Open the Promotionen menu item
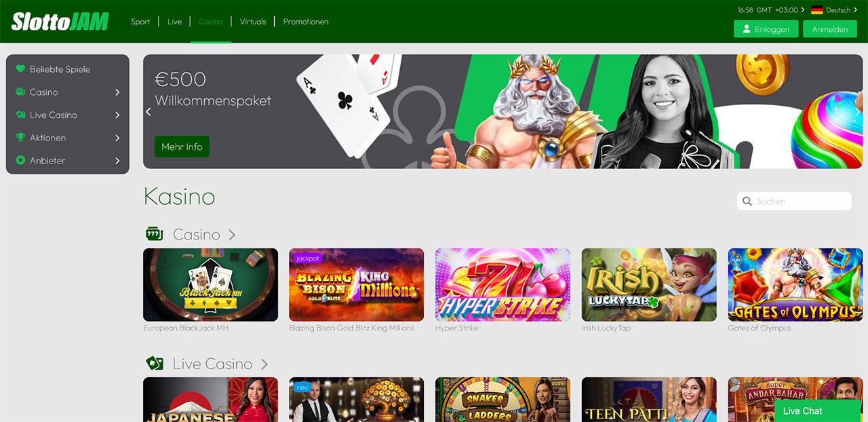Image resolution: width=868 pixels, height=422 pixels. coord(306,22)
